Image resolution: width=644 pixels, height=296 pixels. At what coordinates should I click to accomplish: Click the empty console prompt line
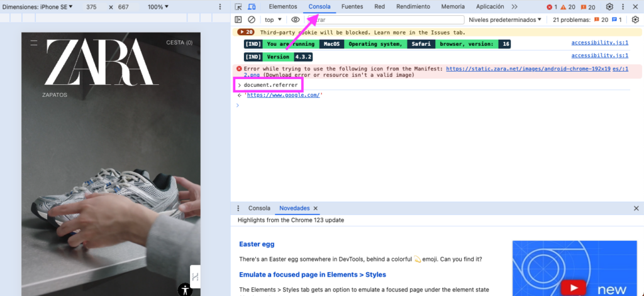pos(430,106)
